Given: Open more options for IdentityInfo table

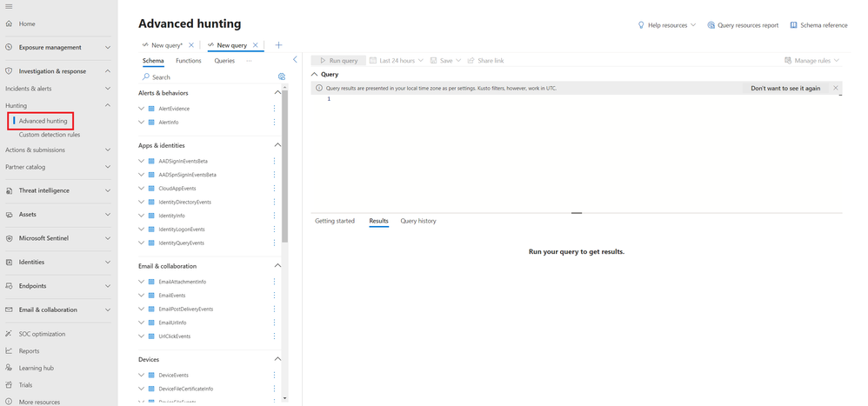Looking at the screenshot, I should (x=274, y=216).
